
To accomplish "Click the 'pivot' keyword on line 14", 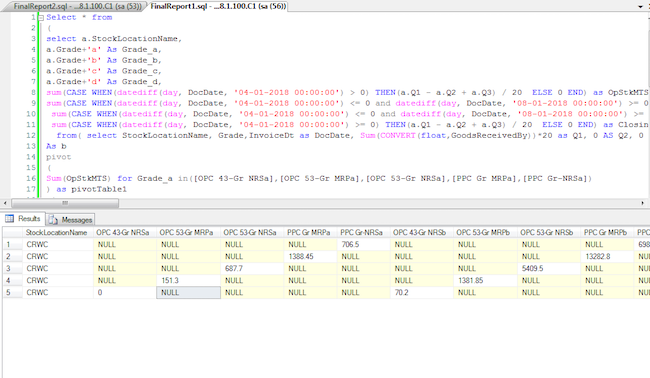I will (58, 158).
